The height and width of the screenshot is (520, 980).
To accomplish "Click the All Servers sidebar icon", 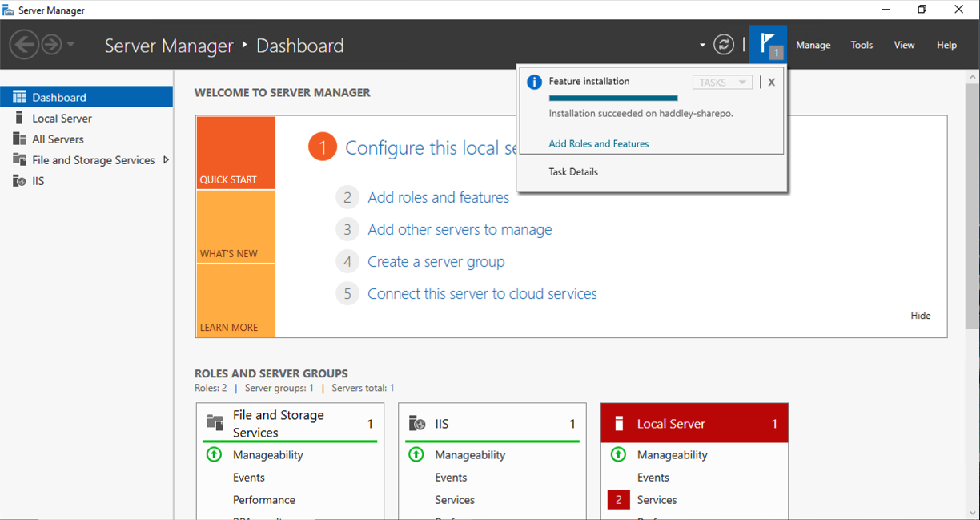I will [x=19, y=139].
